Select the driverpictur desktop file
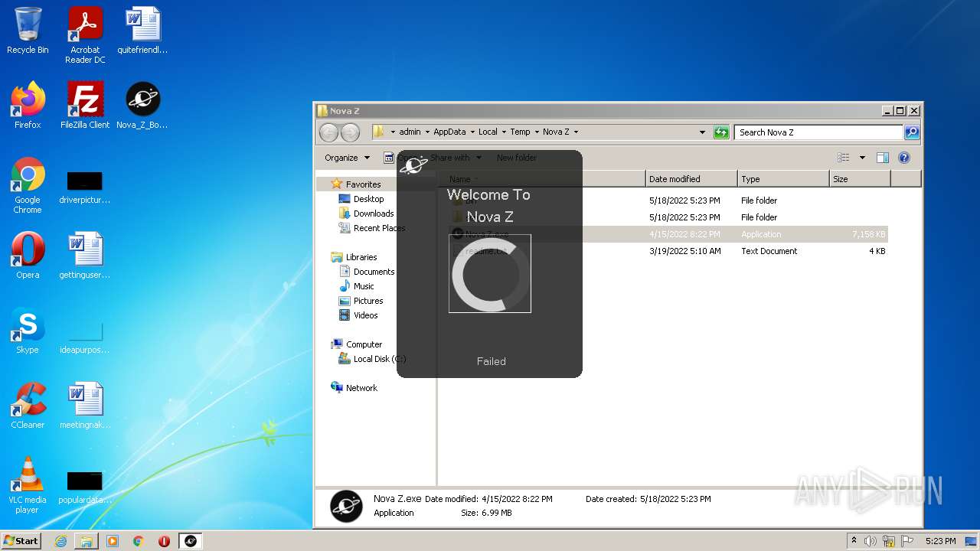The width and height of the screenshot is (980, 551). point(85,187)
